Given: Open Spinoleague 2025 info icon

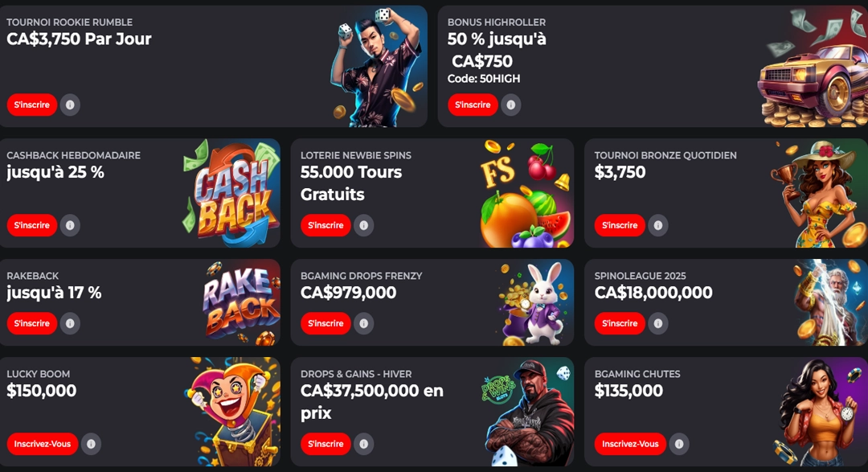Looking at the screenshot, I should tap(658, 323).
